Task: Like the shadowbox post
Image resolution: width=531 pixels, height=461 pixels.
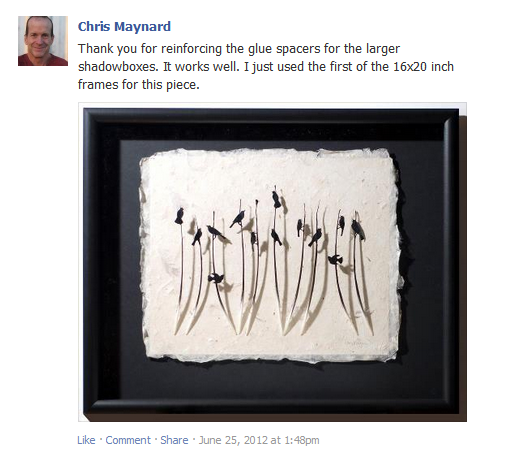Action: click(86, 440)
